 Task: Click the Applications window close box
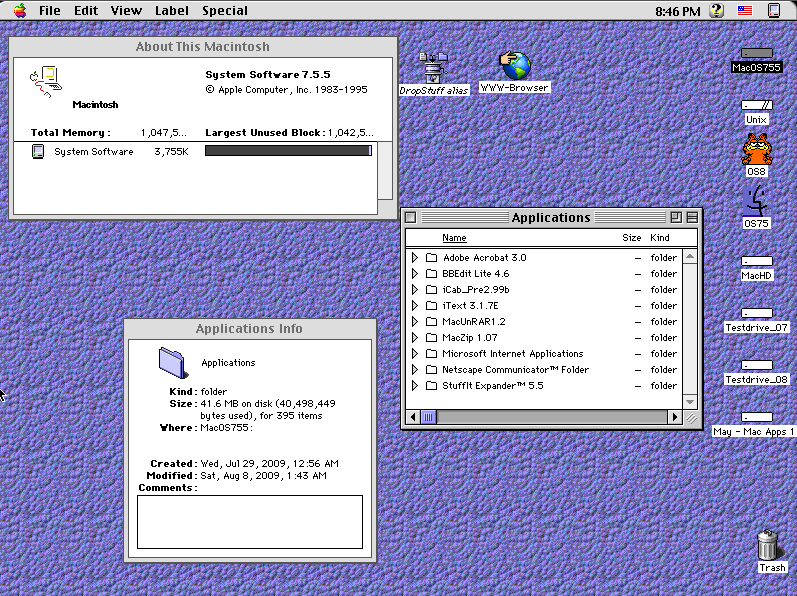click(x=411, y=217)
